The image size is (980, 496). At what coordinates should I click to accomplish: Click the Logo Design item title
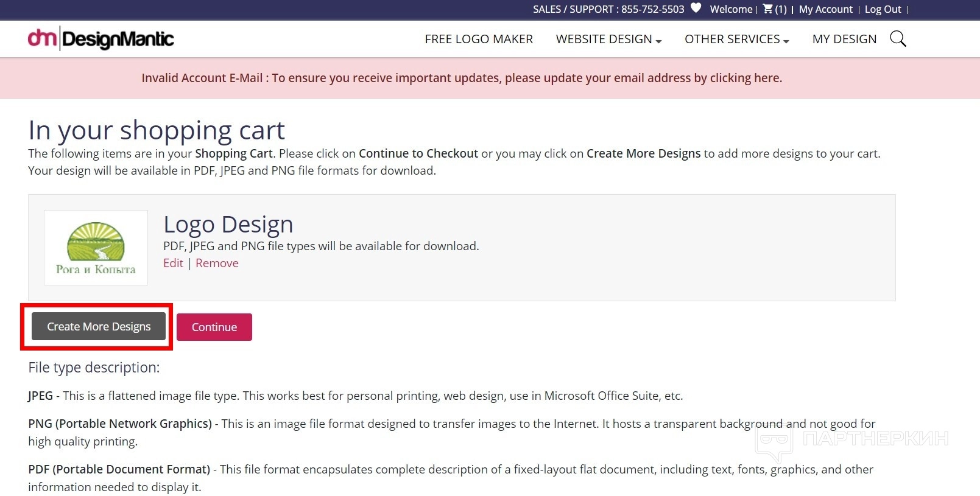[228, 225]
